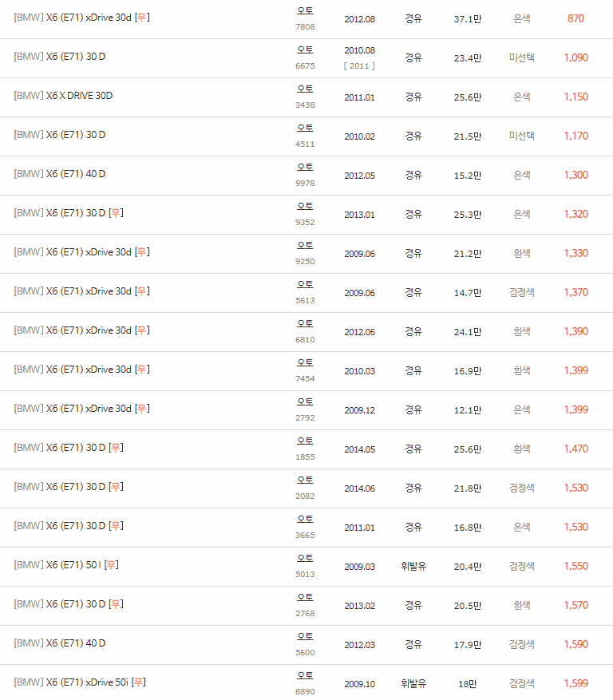613x700 pixels.
Task: Select the X6 X DRIVE 30D listing
Action: click(x=63, y=96)
